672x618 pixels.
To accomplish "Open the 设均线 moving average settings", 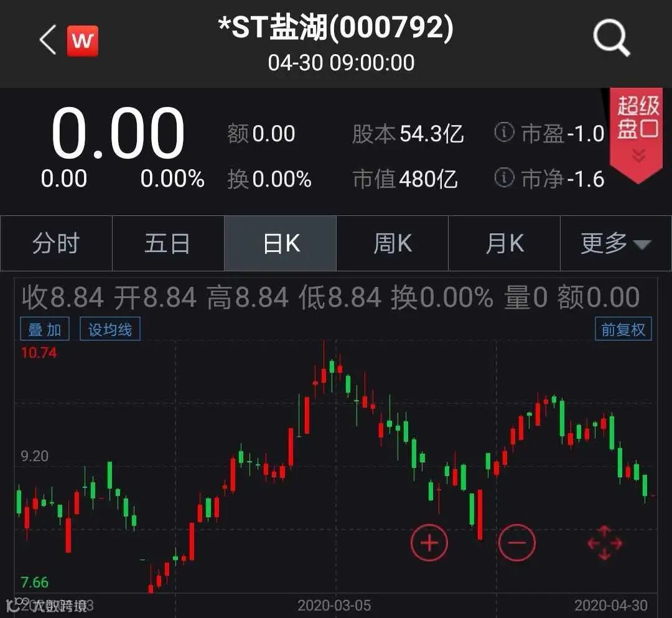I will [x=110, y=329].
